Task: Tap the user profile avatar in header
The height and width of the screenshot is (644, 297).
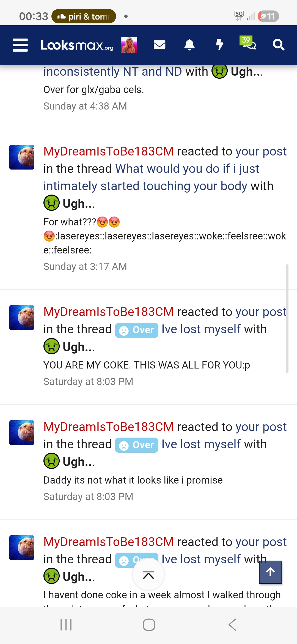Action: (129, 45)
